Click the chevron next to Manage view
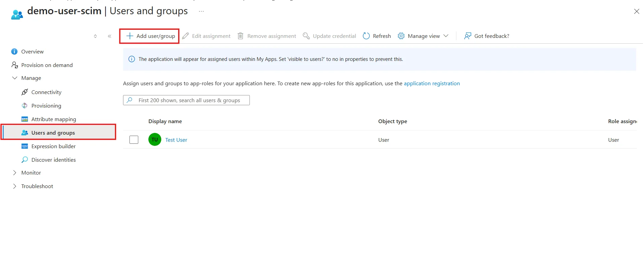Image resolution: width=644 pixels, height=273 pixels. 446,36
